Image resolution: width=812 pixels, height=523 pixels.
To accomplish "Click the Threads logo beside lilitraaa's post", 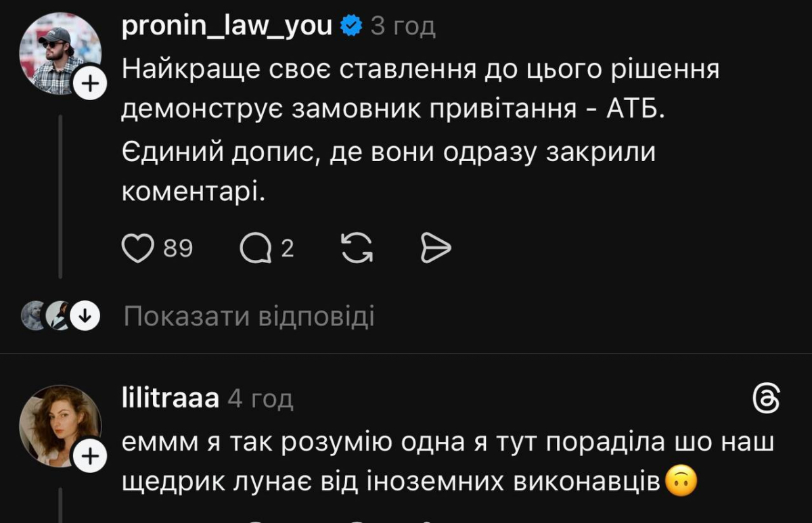I will coord(766,400).
